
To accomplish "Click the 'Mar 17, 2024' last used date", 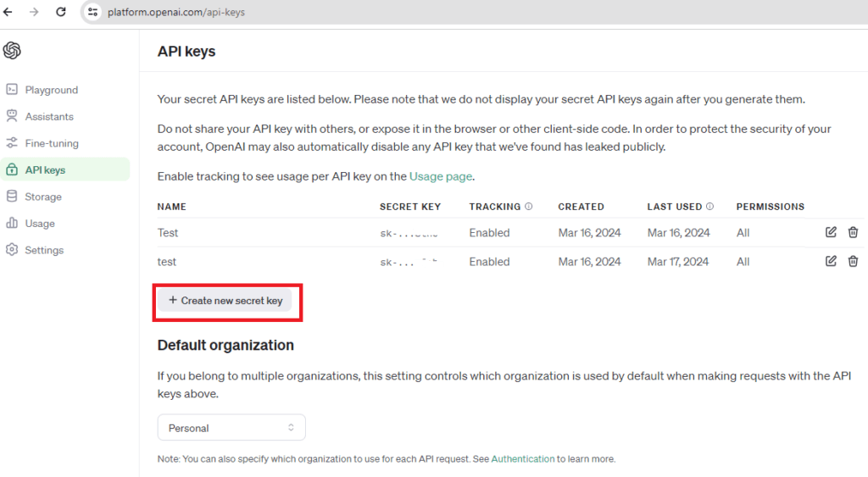I will click(678, 262).
